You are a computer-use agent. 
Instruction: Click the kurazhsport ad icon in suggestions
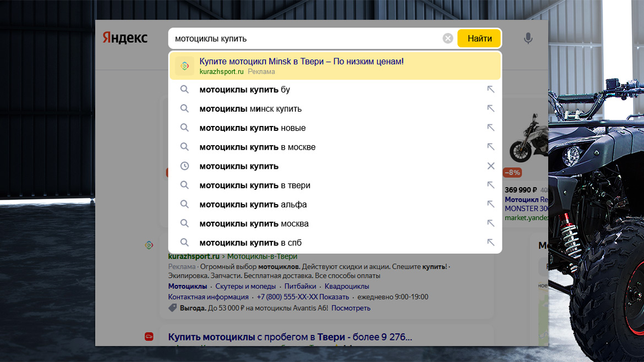(x=184, y=66)
